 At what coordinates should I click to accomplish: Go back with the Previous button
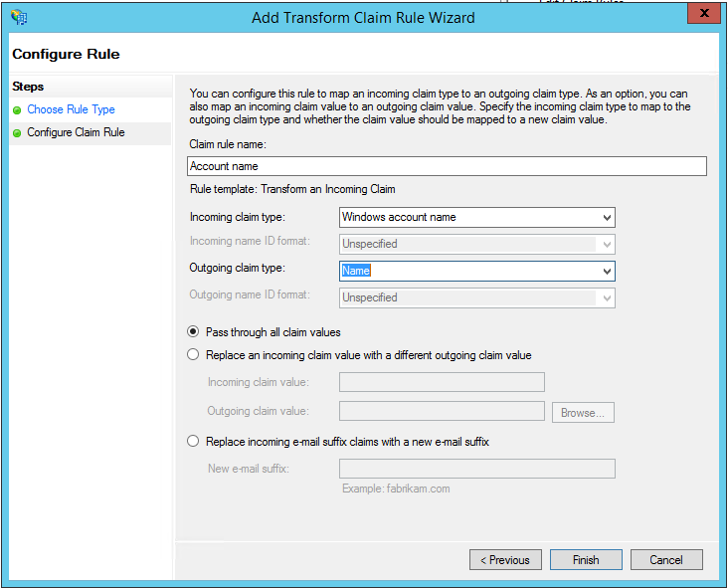coord(506,560)
